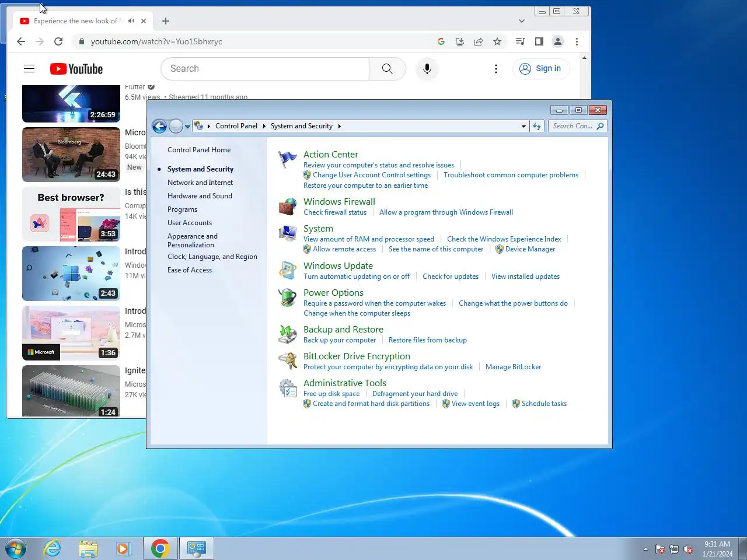This screenshot has height=560, width=747.
Task: Click the Windows Start orb
Action: pyautogui.click(x=16, y=548)
